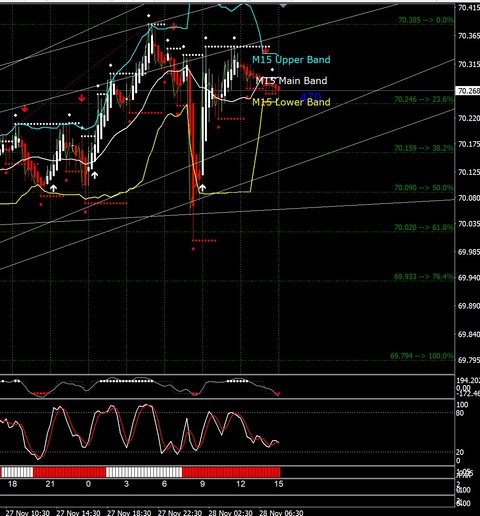Click the 27 Nov 10:30 time label
The image size is (480, 516).
pyautogui.click(x=28, y=512)
